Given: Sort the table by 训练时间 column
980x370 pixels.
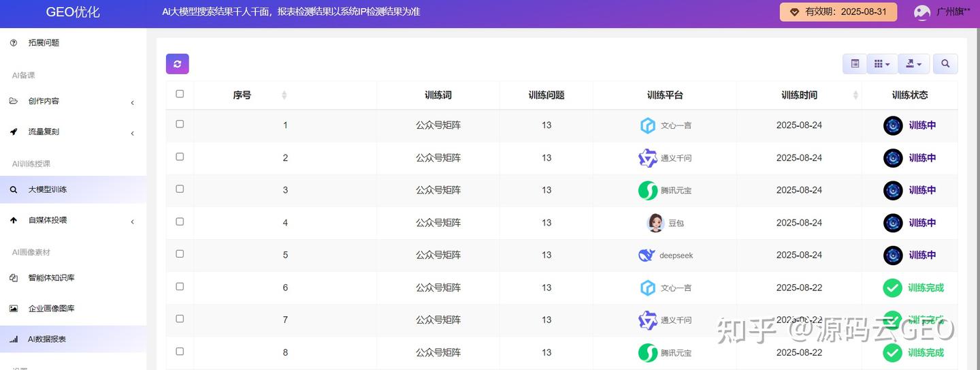Looking at the screenshot, I should [799, 95].
